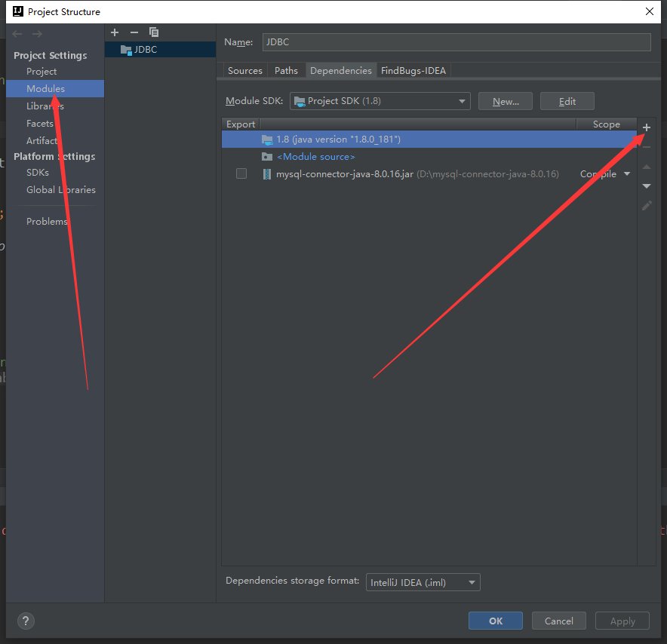Image resolution: width=667 pixels, height=644 pixels.
Task: Confirm with the OK button
Action: tap(496, 621)
